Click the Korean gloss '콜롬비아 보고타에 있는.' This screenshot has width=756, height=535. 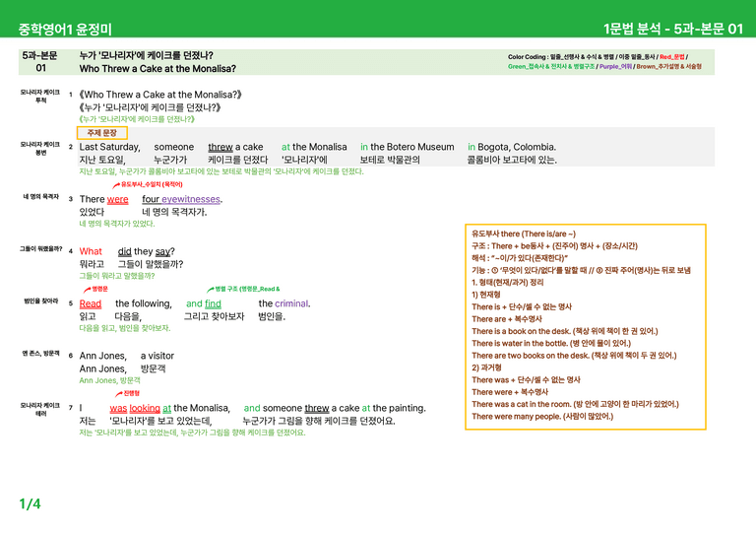pyautogui.click(x=512, y=160)
